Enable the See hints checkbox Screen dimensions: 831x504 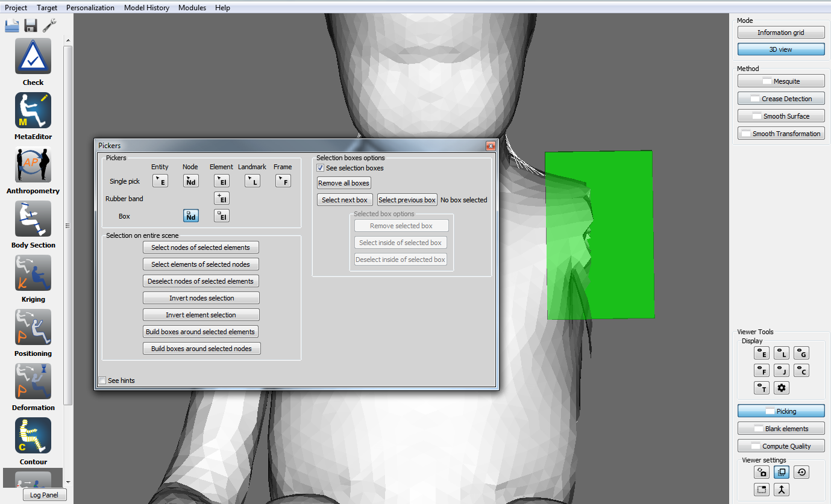tap(102, 381)
